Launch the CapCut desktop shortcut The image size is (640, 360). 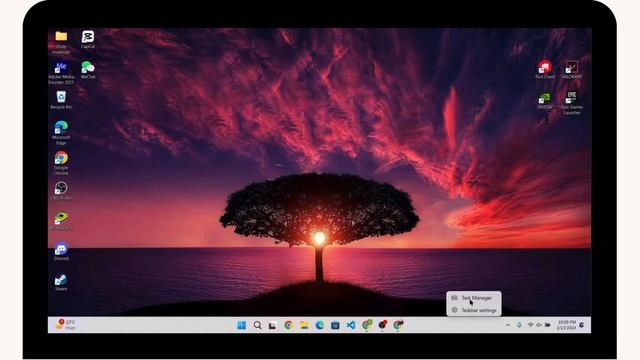[88, 40]
